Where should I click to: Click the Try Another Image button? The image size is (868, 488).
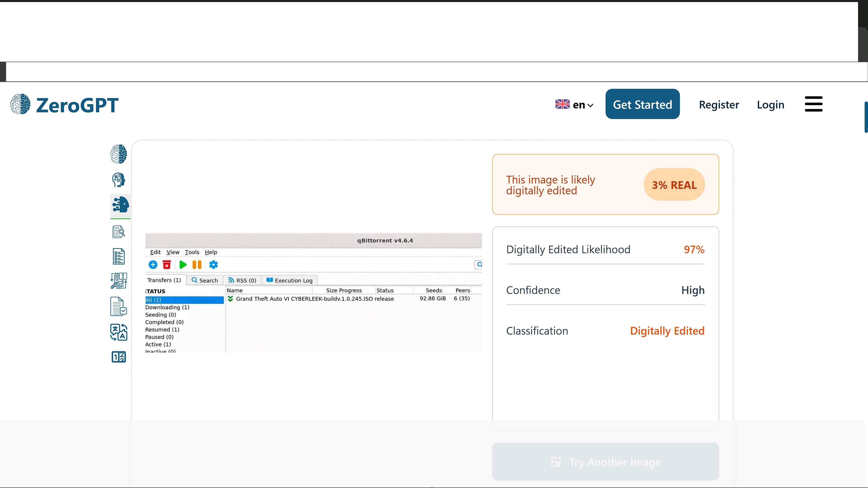coord(606,462)
